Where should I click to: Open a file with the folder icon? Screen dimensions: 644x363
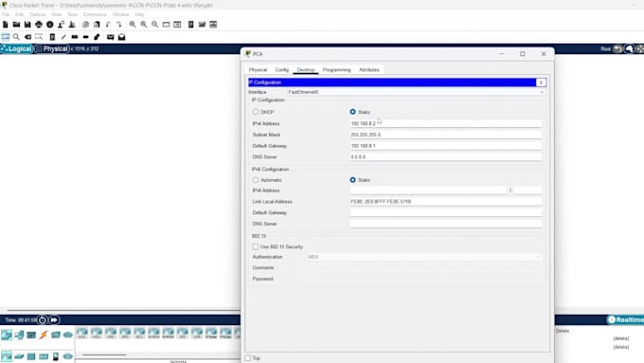(16, 25)
